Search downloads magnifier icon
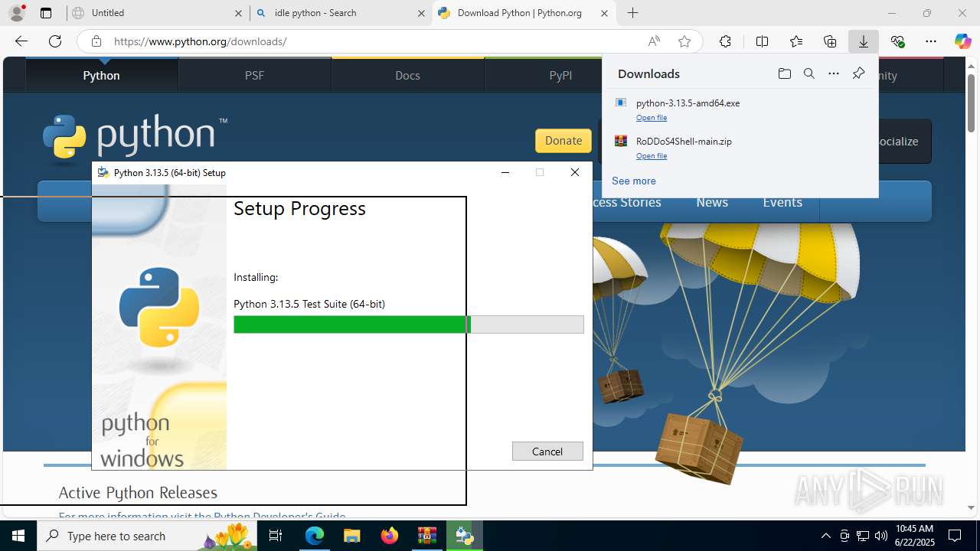 pyautogui.click(x=808, y=73)
